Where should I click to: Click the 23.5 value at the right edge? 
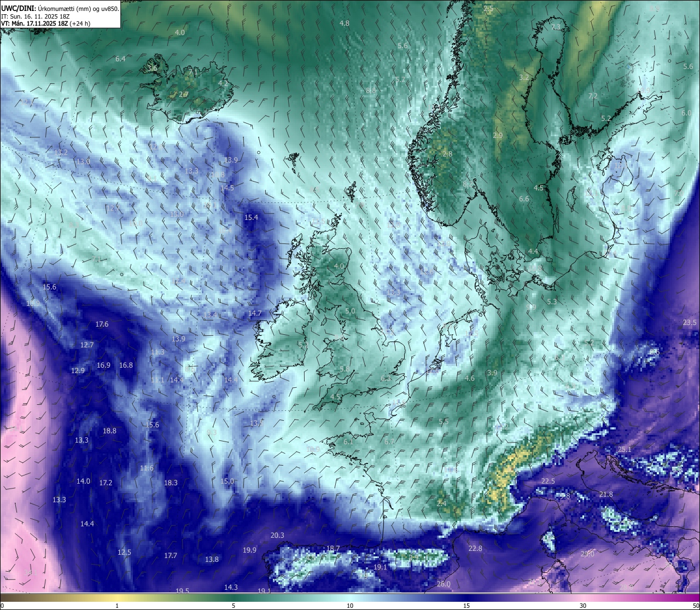coord(690,323)
